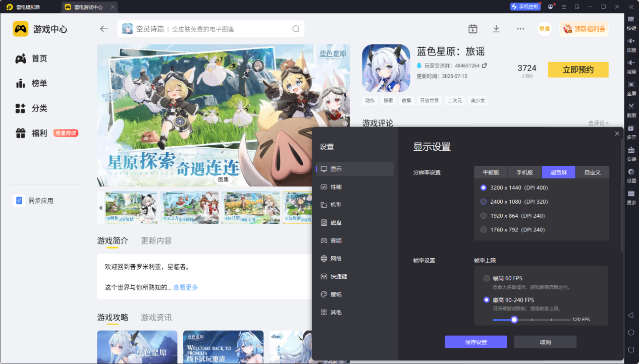Open 查看更多 in the game introduction
Image resolution: width=639 pixels, height=364 pixels.
pyautogui.click(x=185, y=287)
